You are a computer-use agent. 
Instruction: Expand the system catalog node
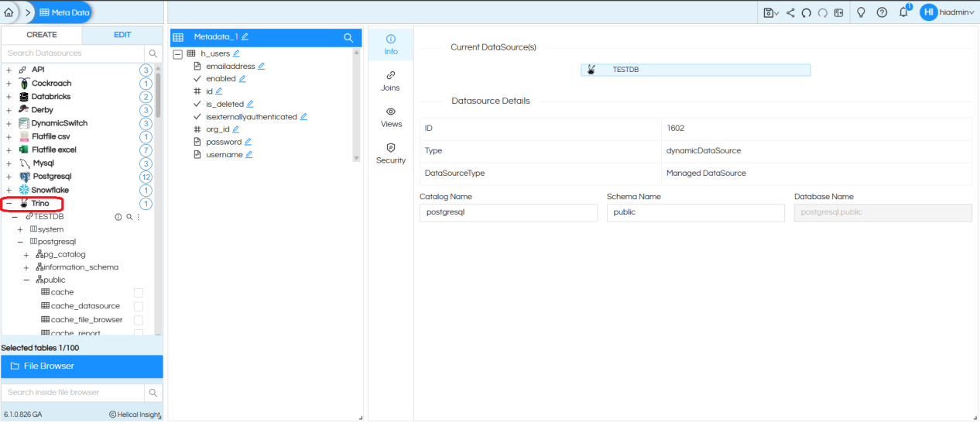(20, 229)
